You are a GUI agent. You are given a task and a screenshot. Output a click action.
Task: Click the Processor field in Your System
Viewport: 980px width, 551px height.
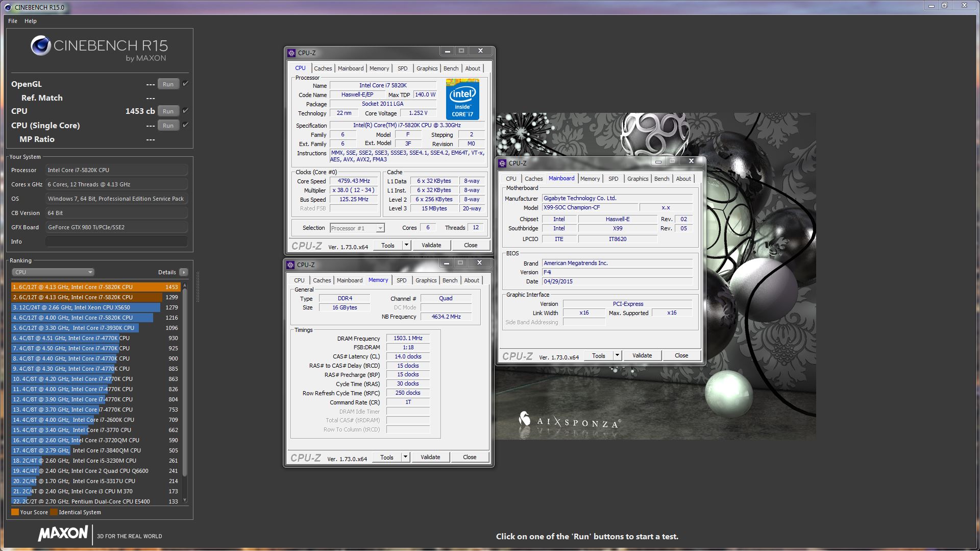[x=116, y=170]
